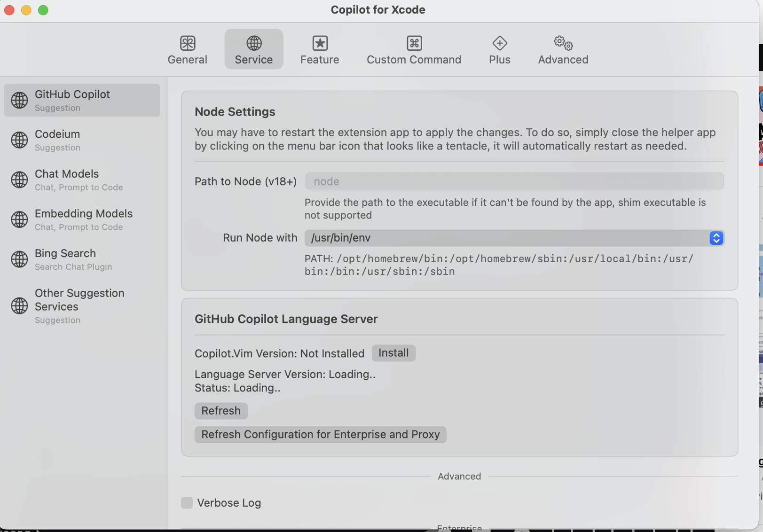Click Refresh Configuration for Enterprise and Proxy
The image size is (763, 532).
click(320, 435)
